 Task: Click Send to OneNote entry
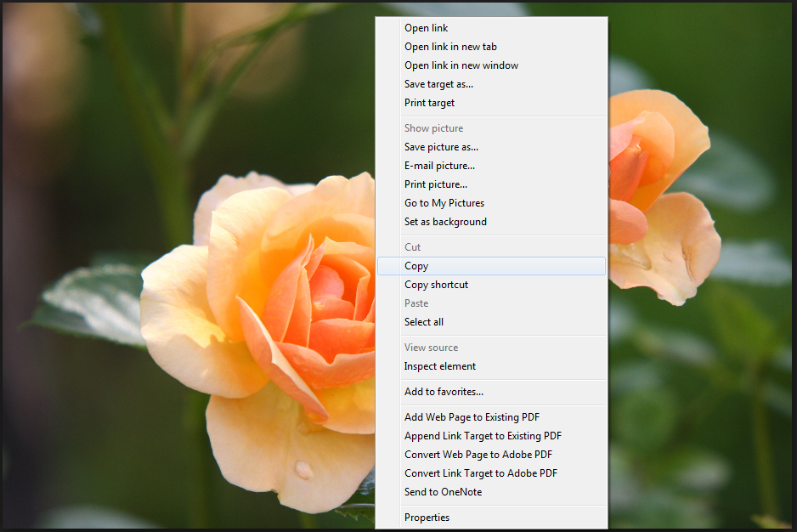pos(491,492)
